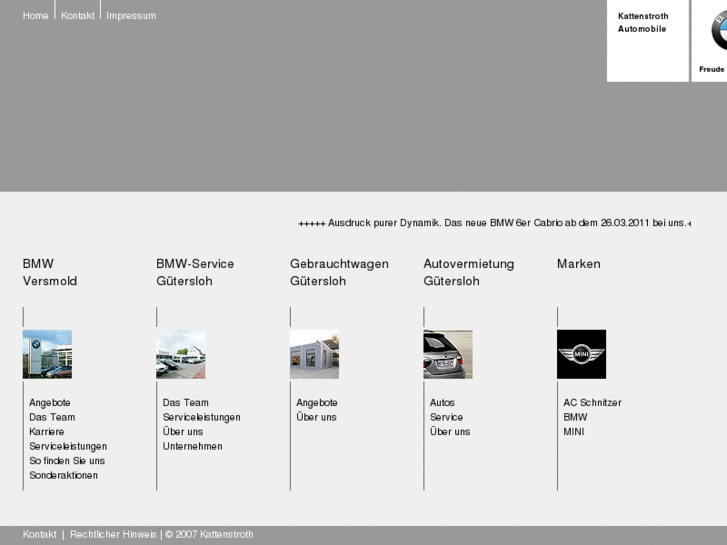Open Autos under Autovermietung Gütersloh
This screenshot has height=545, width=727.
point(442,403)
